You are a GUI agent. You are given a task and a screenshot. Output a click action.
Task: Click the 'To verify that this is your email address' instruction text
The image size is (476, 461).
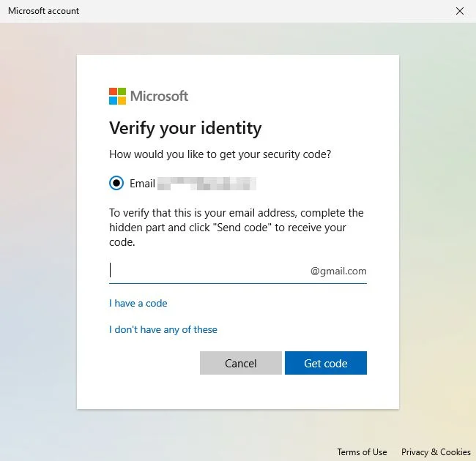coord(237,228)
